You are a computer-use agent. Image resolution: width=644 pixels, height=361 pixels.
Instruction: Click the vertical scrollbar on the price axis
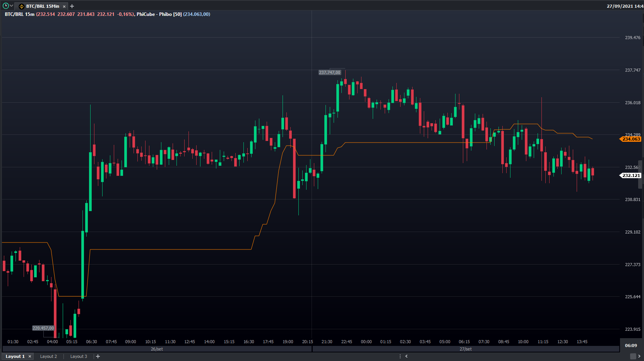[640, 174]
